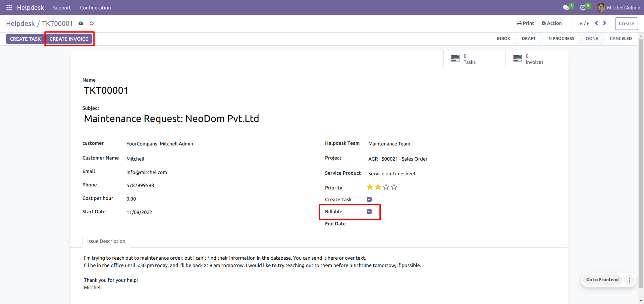Open the conversations chat icon
The image size is (644, 304).
tap(566, 7)
